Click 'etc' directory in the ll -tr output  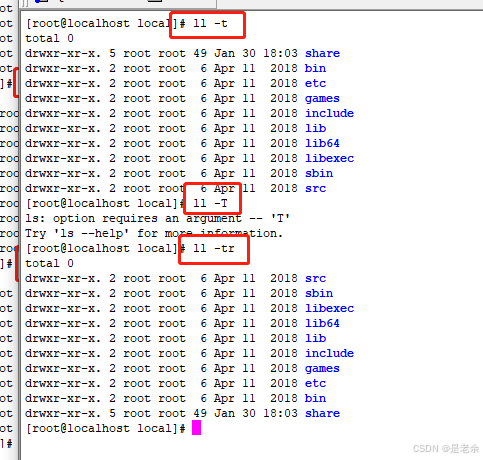(x=315, y=383)
